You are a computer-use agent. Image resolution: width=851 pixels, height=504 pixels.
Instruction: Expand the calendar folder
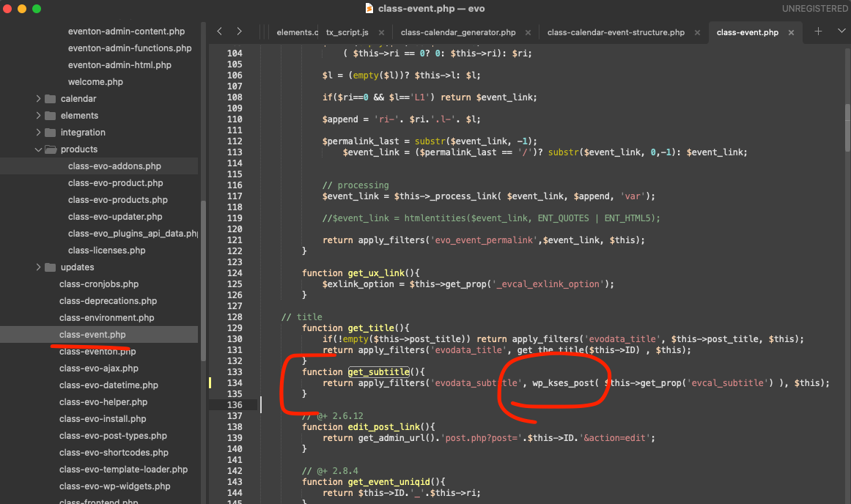(38, 99)
